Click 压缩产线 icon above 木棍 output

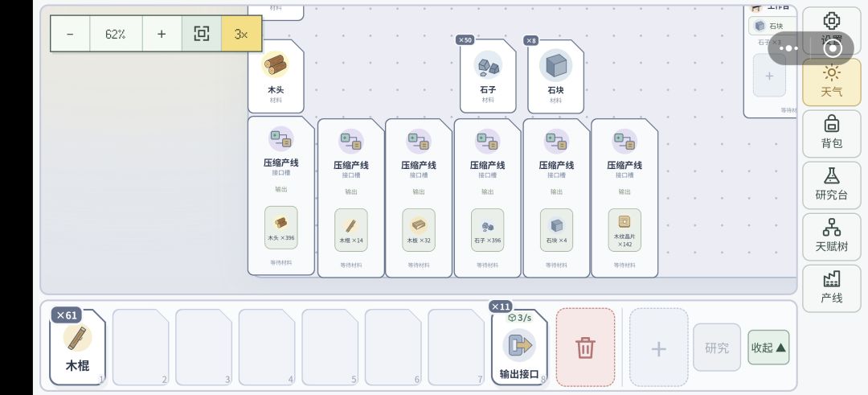(x=351, y=142)
